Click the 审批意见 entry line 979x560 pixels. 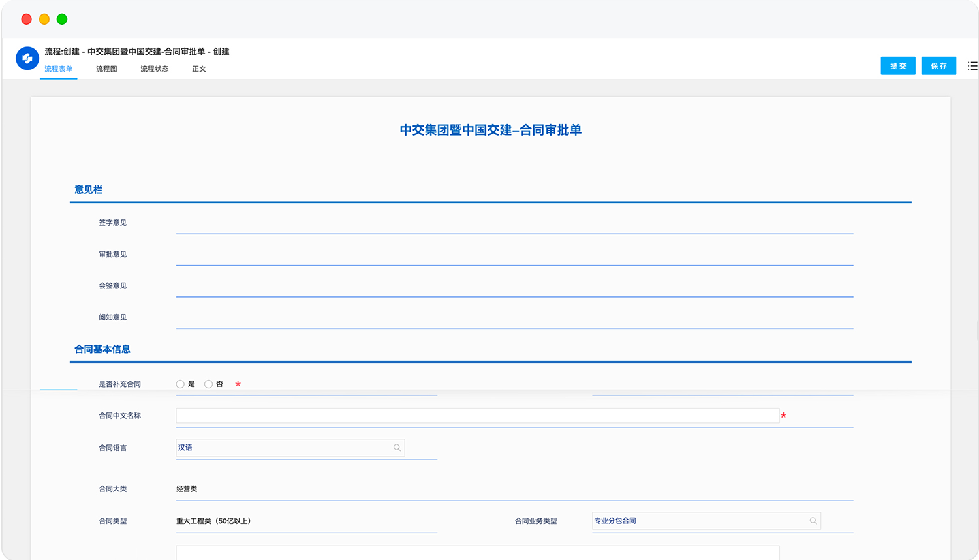[515, 255]
